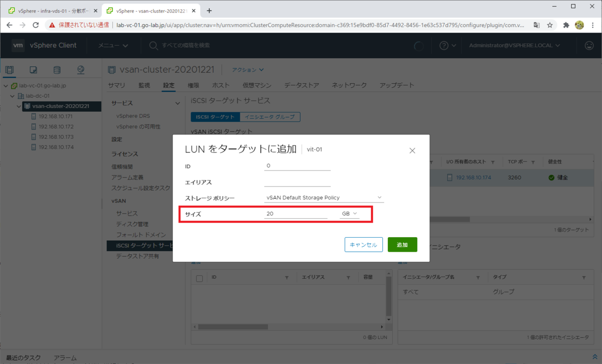Collapse the lab-dc-01 tree node
The height and width of the screenshot is (364, 602).
(12, 96)
